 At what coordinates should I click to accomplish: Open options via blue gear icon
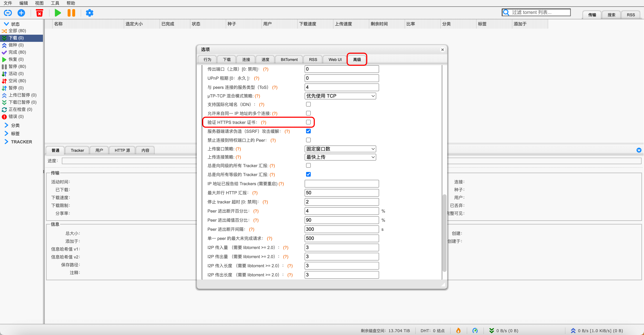89,13
